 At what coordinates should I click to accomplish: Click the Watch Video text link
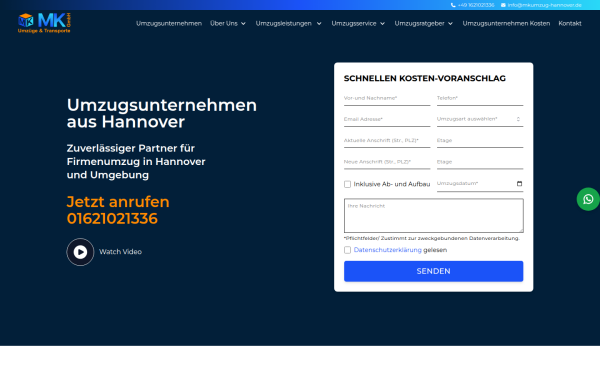click(x=121, y=252)
